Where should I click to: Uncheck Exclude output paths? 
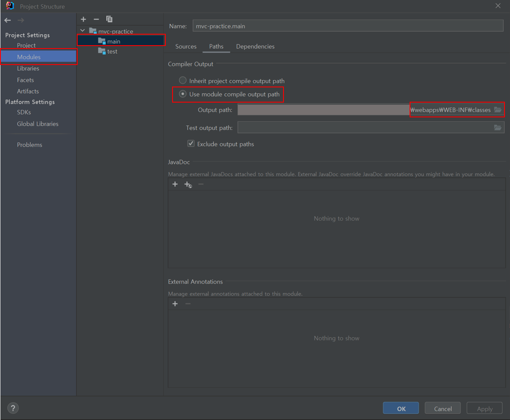[x=191, y=143]
